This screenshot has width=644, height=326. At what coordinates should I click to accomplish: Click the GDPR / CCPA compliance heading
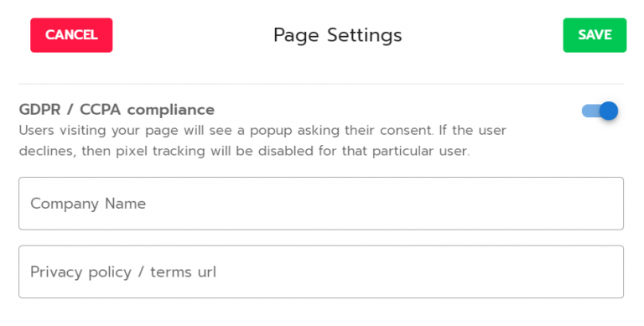[117, 110]
